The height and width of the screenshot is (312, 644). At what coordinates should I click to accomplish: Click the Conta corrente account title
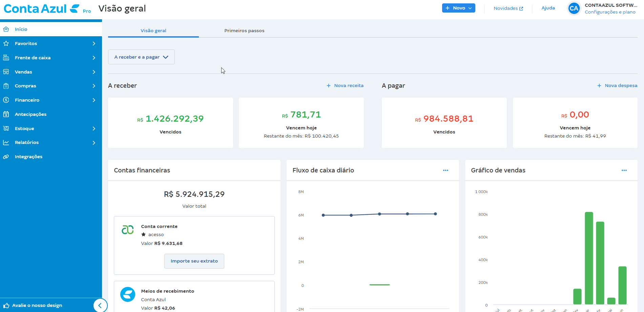coord(159,226)
